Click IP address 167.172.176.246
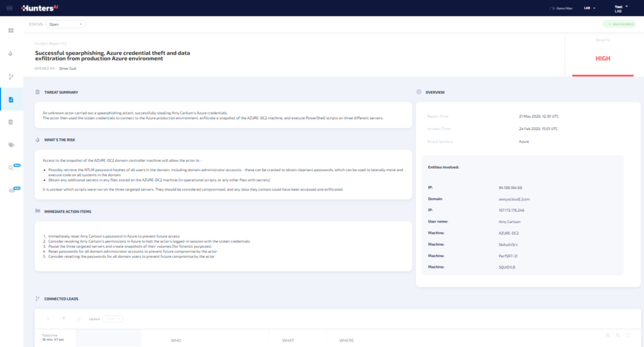Image resolution: width=644 pixels, height=347 pixels. 511,210
